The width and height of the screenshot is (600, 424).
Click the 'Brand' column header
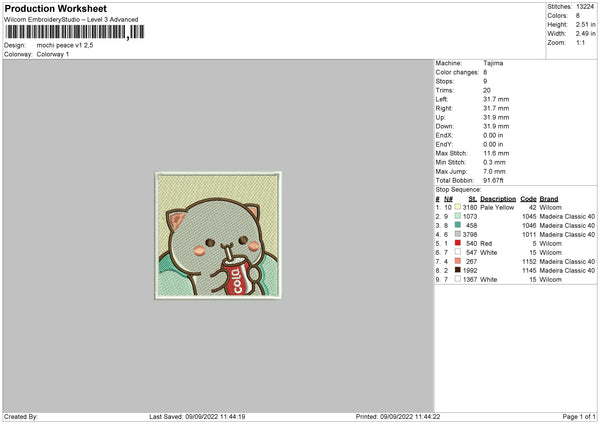coord(549,199)
